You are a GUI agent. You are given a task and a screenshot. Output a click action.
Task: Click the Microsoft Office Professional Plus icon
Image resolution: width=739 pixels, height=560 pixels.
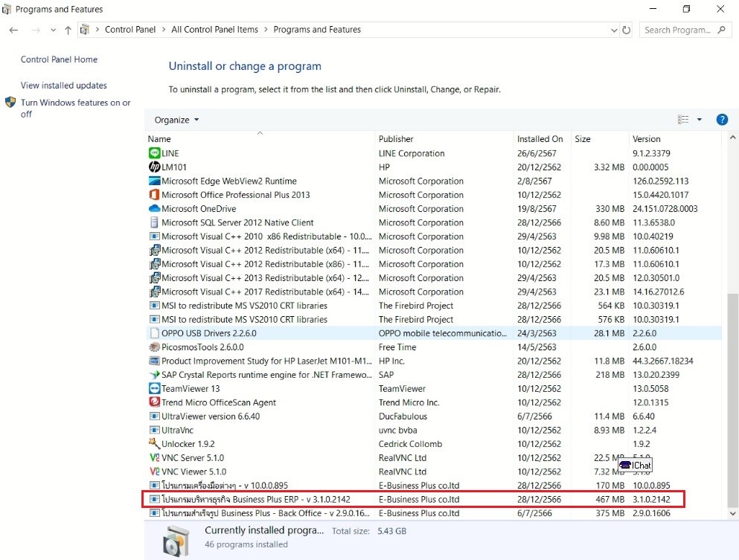(154, 195)
